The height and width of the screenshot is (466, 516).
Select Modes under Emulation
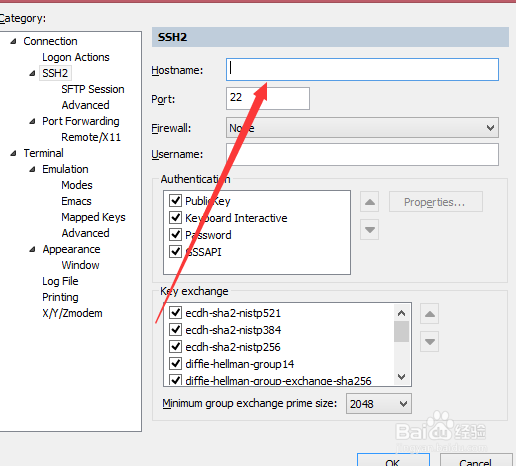[77, 185]
